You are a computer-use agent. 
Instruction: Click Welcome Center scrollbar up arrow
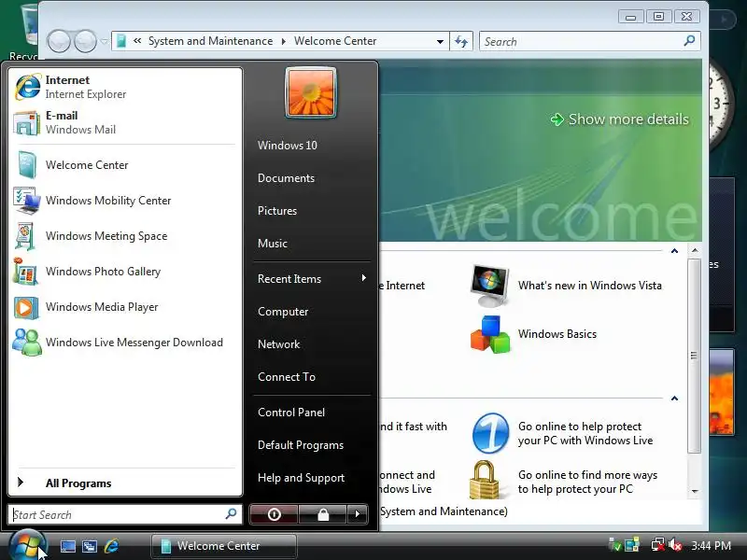click(x=695, y=250)
